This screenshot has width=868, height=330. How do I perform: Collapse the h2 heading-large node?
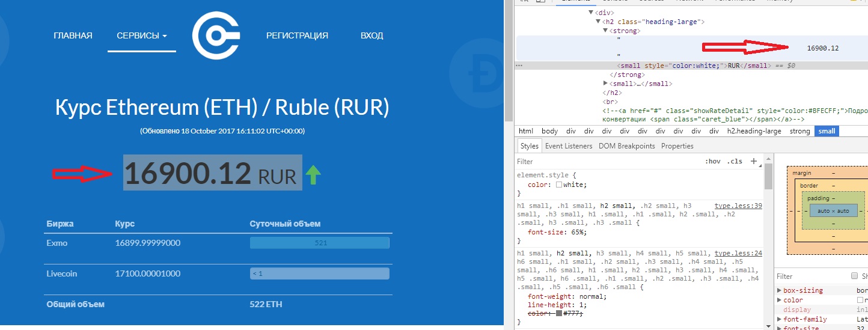(x=598, y=21)
